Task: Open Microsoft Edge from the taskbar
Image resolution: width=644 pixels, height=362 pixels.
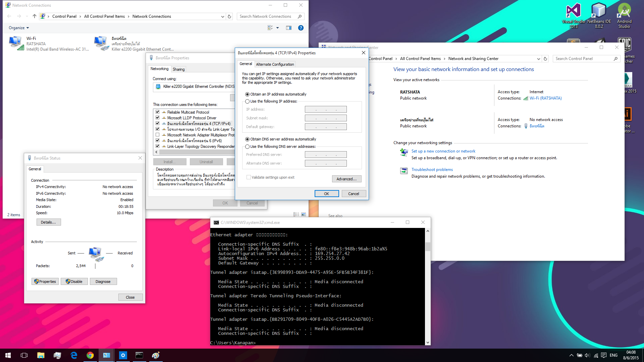Action: (x=74, y=355)
